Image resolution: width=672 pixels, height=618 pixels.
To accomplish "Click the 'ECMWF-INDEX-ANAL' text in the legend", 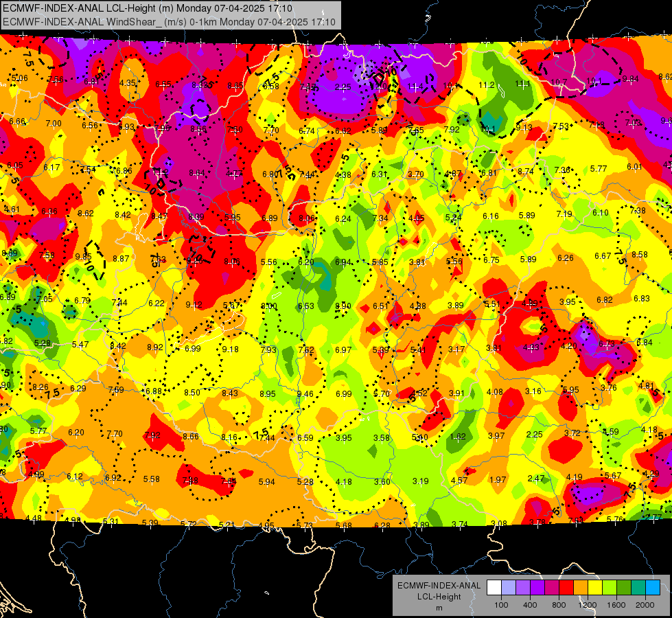I will click(439, 586).
